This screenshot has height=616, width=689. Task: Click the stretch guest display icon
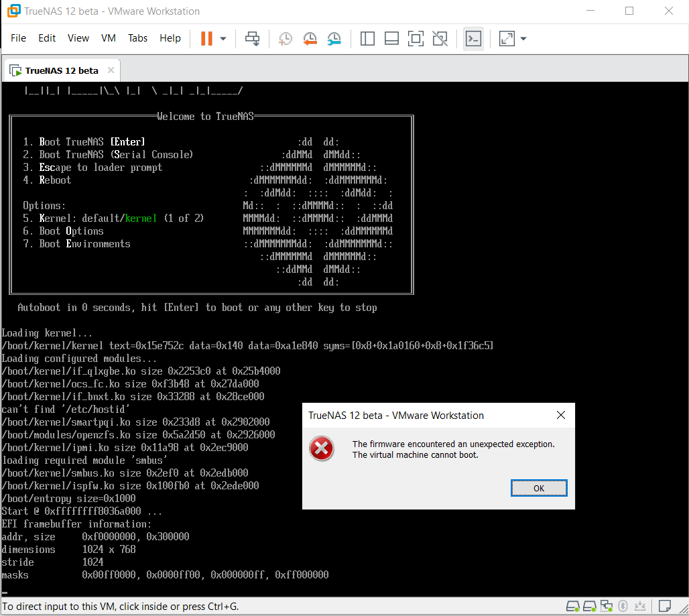pos(507,39)
